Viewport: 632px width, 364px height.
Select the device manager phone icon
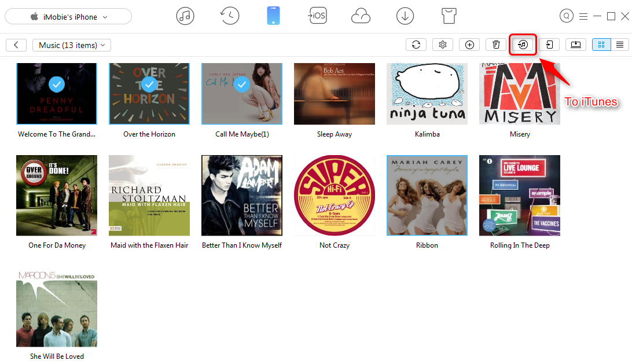pos(273,16)
